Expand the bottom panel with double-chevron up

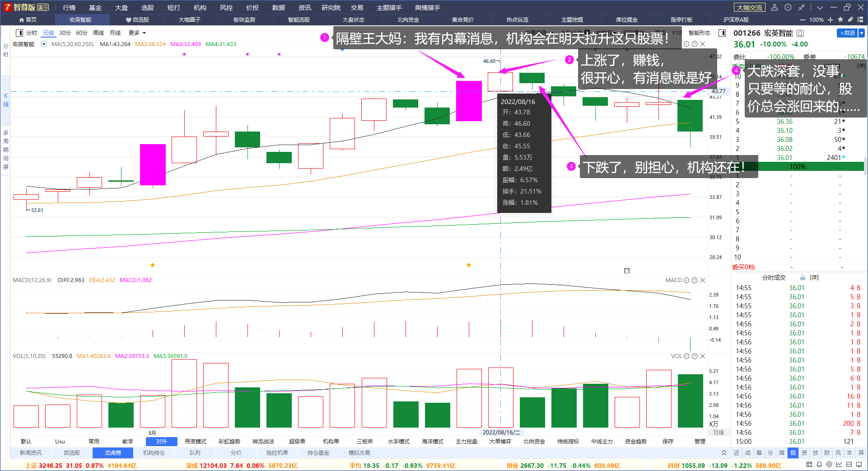tap(724, 453)
